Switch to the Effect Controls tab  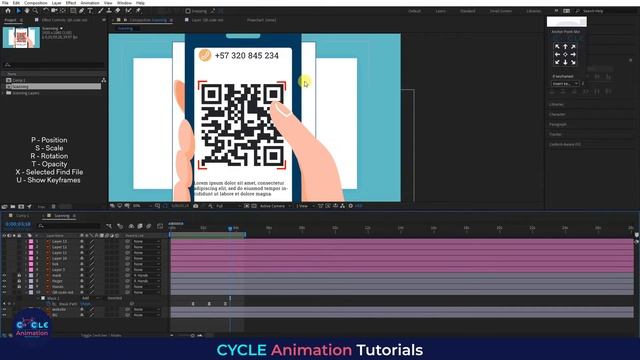(64, 20)
